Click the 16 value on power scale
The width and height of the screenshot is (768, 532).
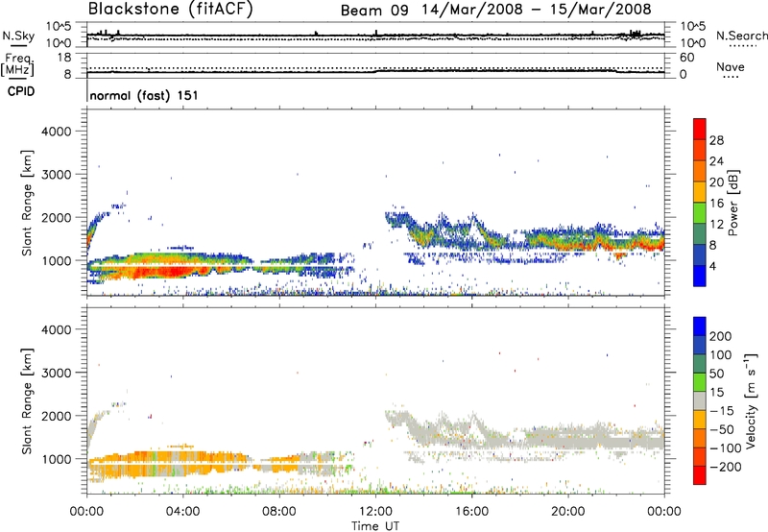pyautogui.click(x=716, y=204)
